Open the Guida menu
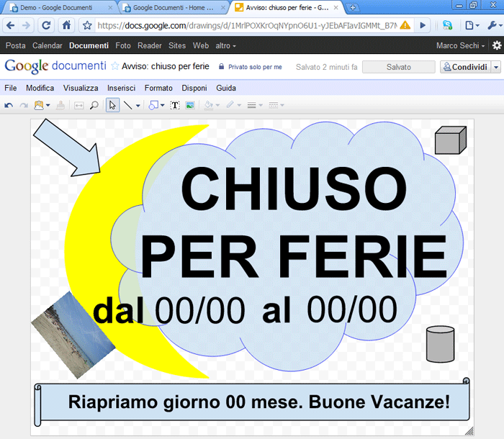Screen dimensions: 504x439 (x=226, y=88)
